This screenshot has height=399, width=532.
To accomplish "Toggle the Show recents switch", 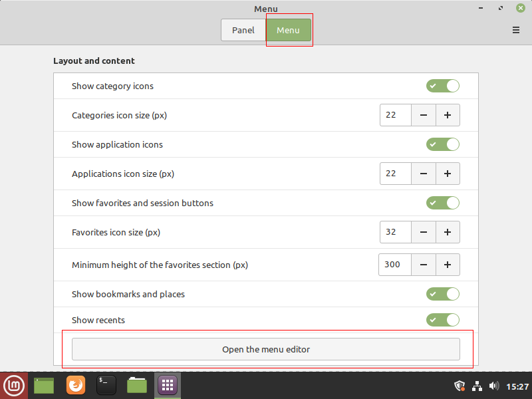I will (x=443, y=320).
